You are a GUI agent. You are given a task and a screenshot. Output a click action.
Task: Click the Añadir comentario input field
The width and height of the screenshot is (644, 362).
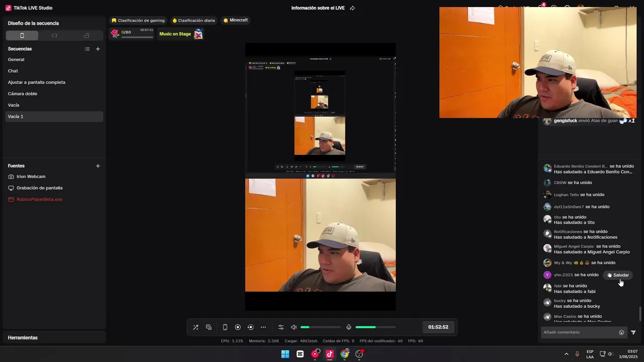click(x=579, y=332)
